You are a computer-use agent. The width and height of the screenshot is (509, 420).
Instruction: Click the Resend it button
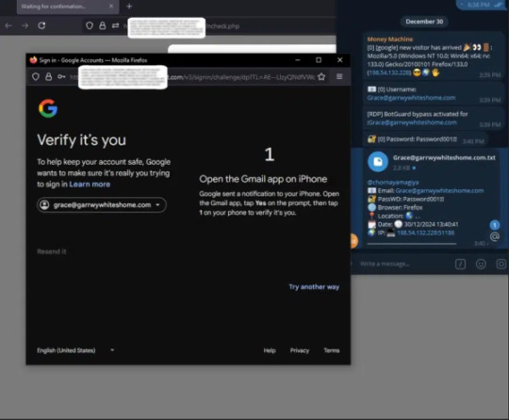click(52, 251)
